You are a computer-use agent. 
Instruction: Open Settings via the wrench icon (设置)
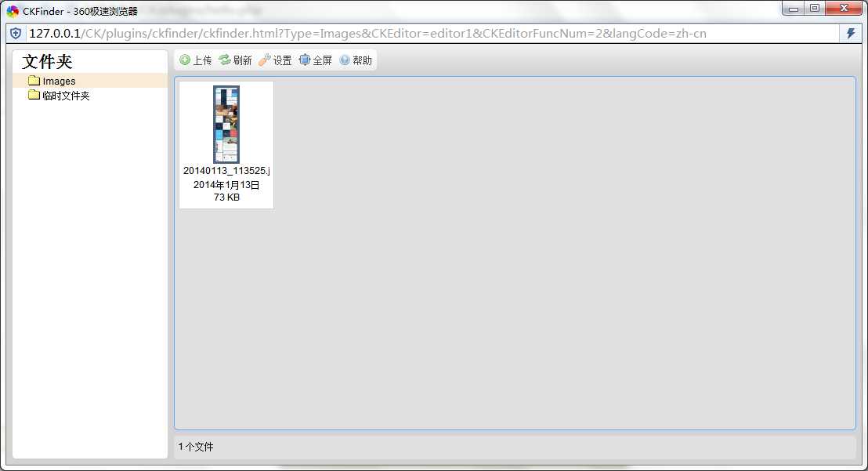tap(265, 60)
